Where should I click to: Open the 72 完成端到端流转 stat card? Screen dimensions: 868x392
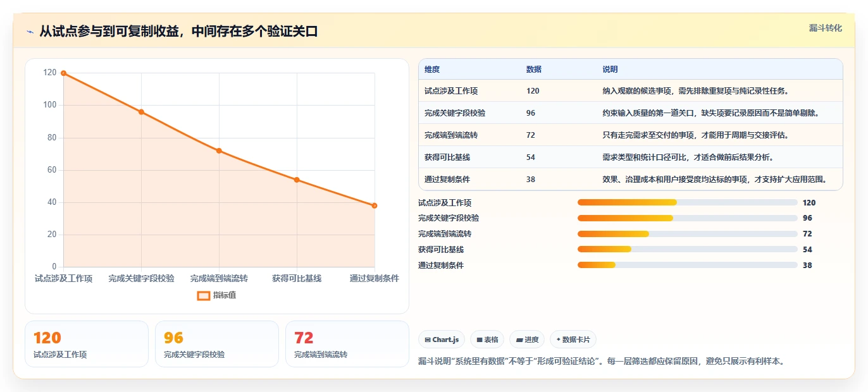(x=347, y=344)
